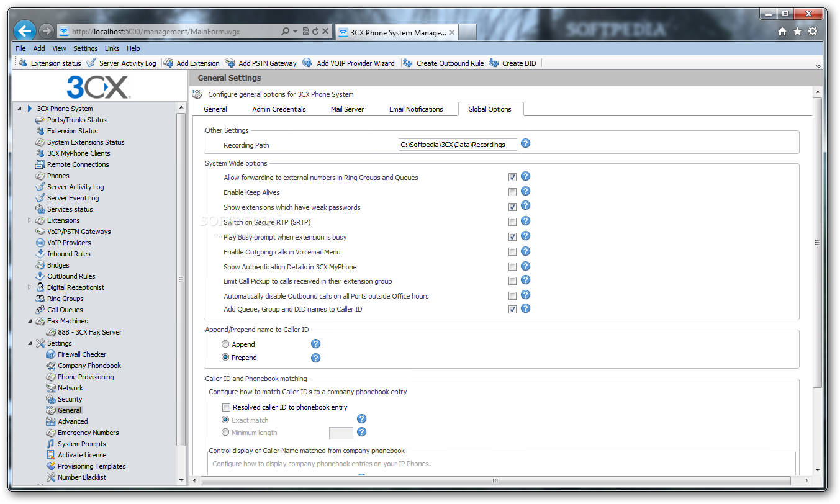
Task: Select the Append radio button
Action: (x=225, y=344)
